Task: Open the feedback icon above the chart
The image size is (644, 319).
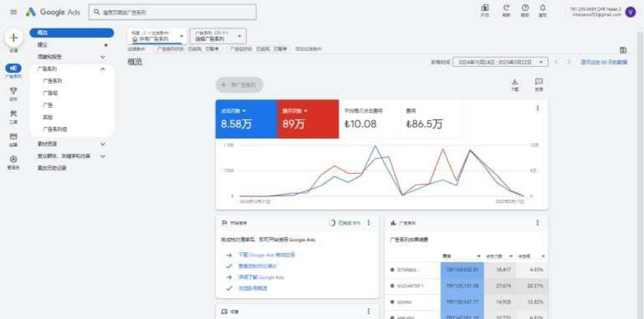Action: pos(538,82)
